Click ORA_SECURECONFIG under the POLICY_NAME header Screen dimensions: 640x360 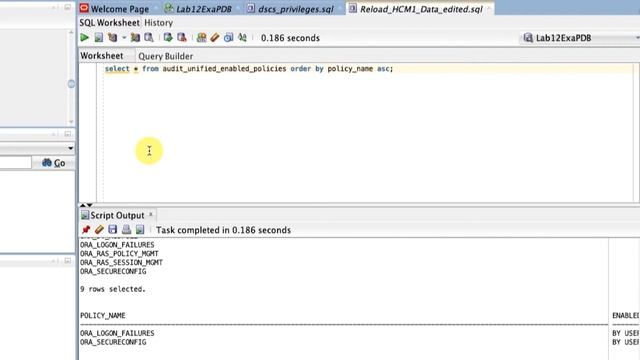pos(113,342)
